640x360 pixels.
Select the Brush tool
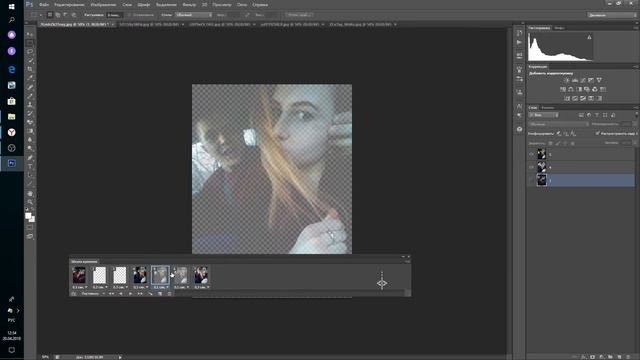[x=30, y=96]
